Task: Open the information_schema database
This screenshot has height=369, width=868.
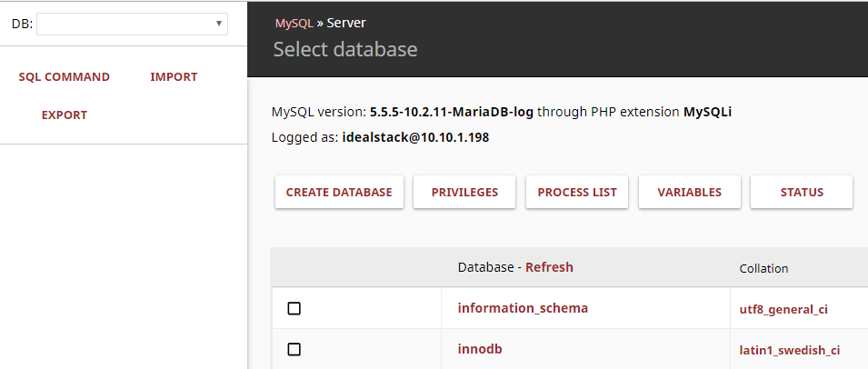Action: (x=523, y=308)
